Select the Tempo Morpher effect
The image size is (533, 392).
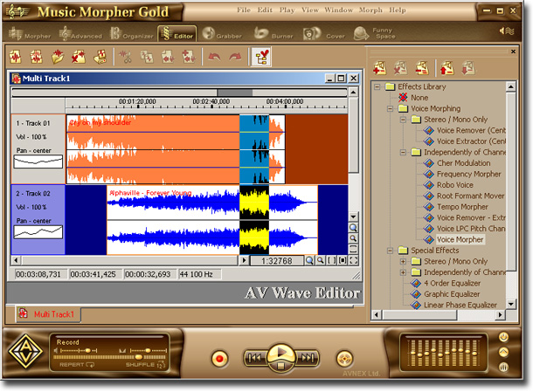pos(462,207)
